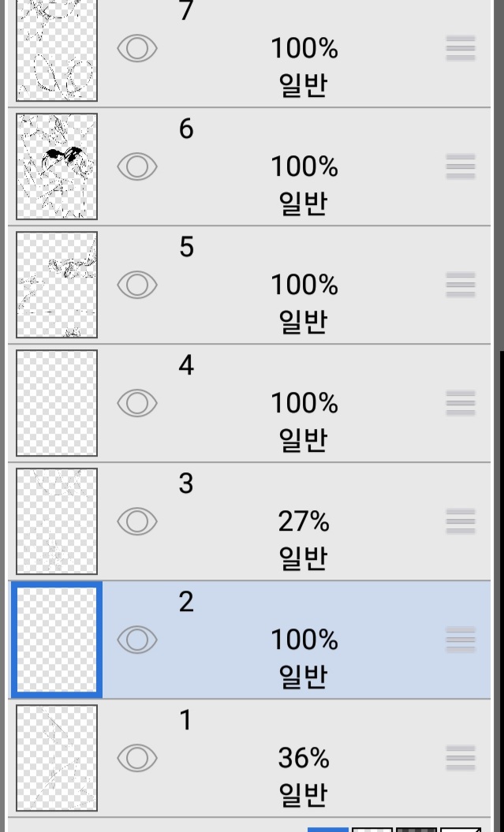Grab the reorder handle of layer 7
504x832 pixels.
click(461, 48)
